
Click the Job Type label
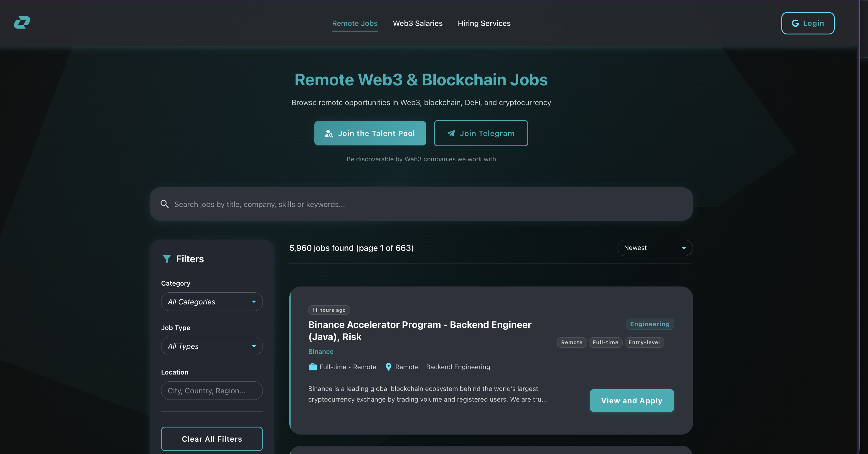[176, 328]
